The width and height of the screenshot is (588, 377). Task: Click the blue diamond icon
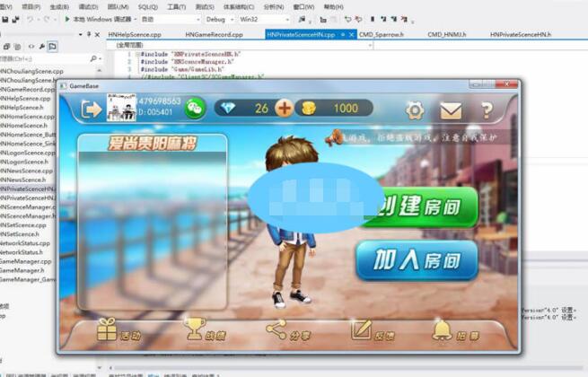pos(228,108)
